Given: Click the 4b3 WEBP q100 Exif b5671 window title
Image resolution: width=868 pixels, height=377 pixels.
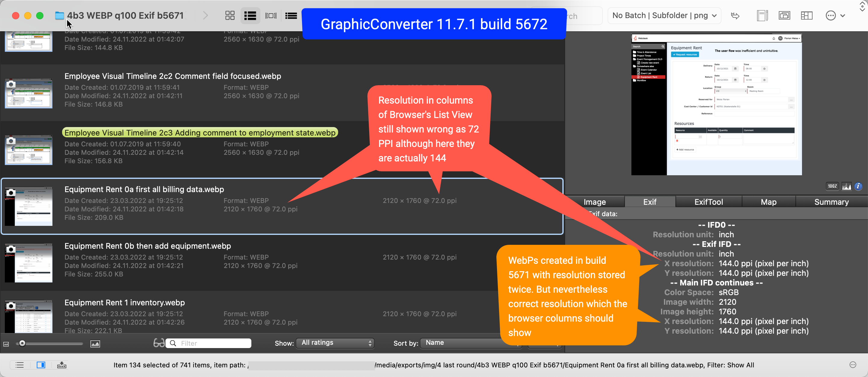Looking at the screenshot, I should coord(125,15).
